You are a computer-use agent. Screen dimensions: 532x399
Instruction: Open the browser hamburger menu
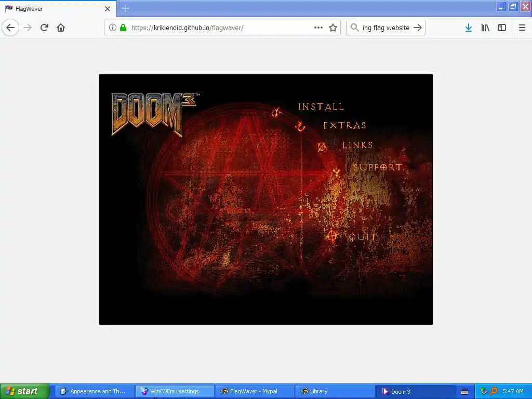[x=522, y=28]
